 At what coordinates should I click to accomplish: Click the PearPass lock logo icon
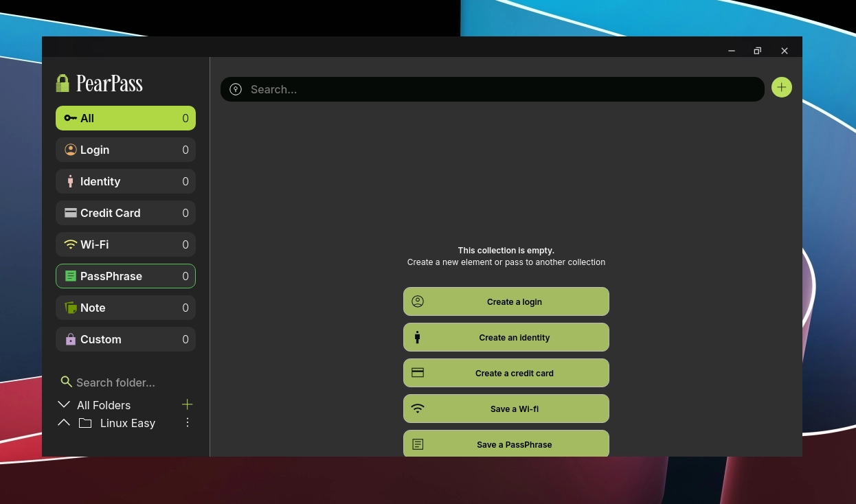[63, 83]
